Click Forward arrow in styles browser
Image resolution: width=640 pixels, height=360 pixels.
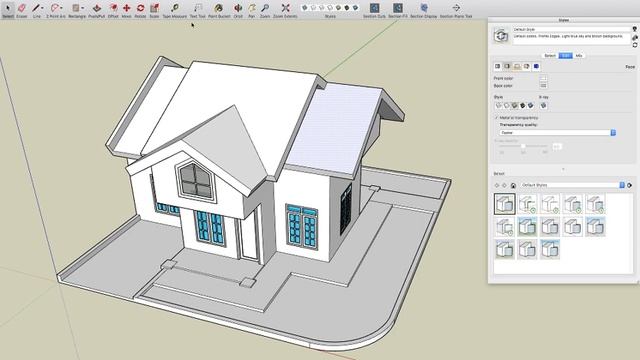pos(504,185)
